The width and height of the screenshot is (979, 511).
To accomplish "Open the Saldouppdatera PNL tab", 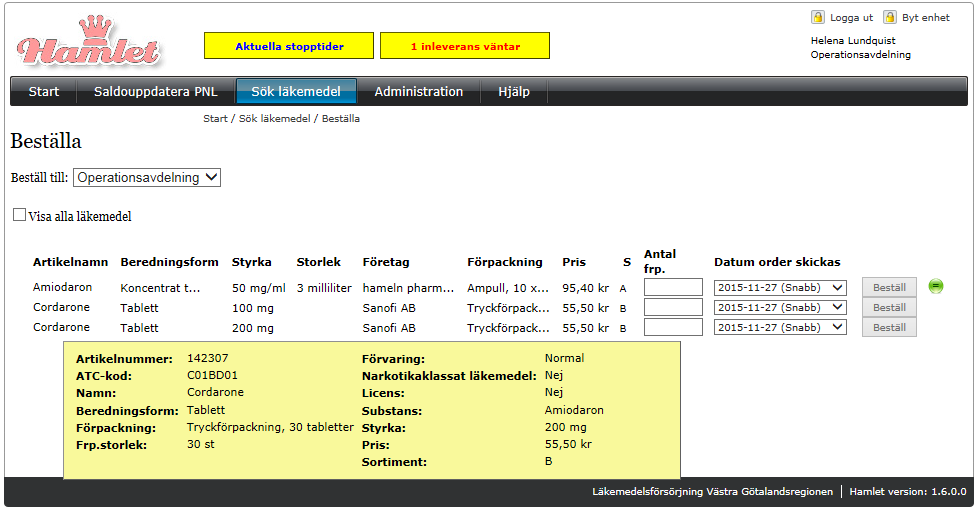I will pyautogui.click(x=155, y=91).
